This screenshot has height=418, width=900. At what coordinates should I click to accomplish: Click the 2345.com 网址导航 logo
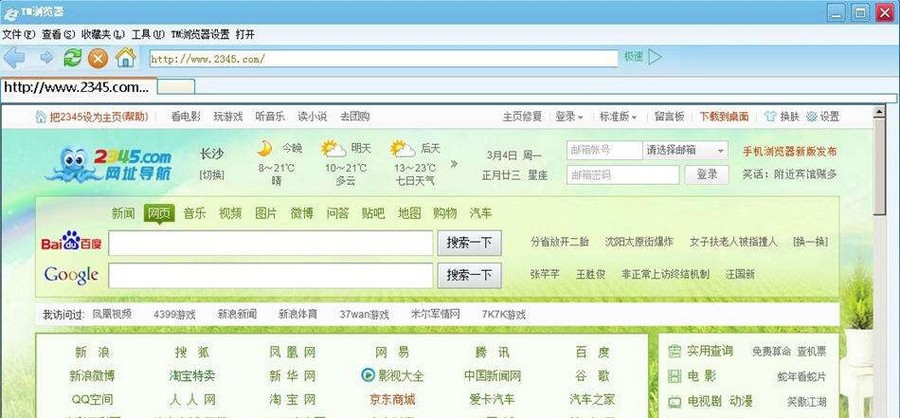[x=109, y=164]
